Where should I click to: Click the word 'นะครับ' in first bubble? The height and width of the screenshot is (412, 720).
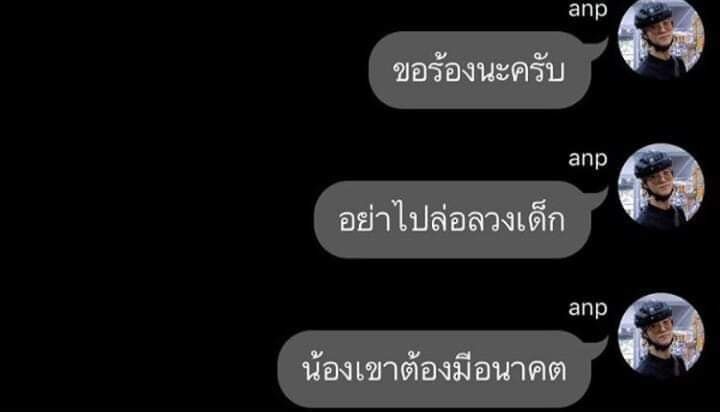pyautogui.click(x=520, y=72)
